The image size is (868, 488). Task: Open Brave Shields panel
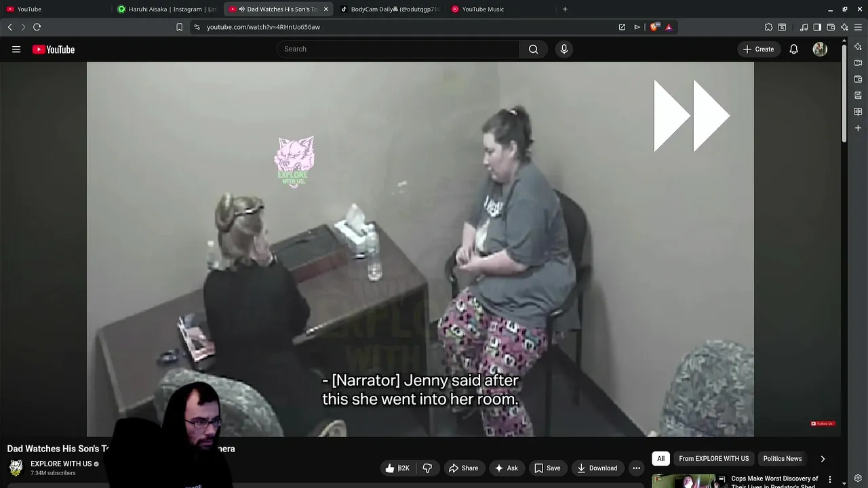[654, 27]
